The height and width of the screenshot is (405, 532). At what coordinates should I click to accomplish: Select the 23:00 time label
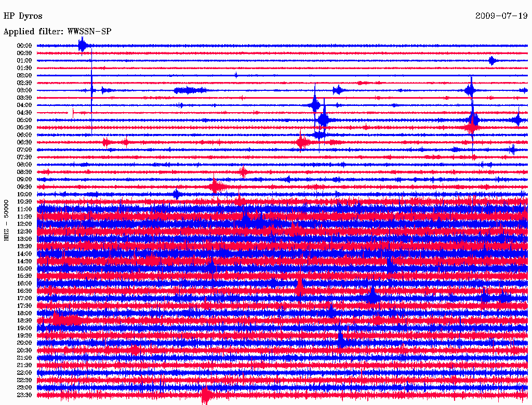pyautogui.click(x=24, y=387)
